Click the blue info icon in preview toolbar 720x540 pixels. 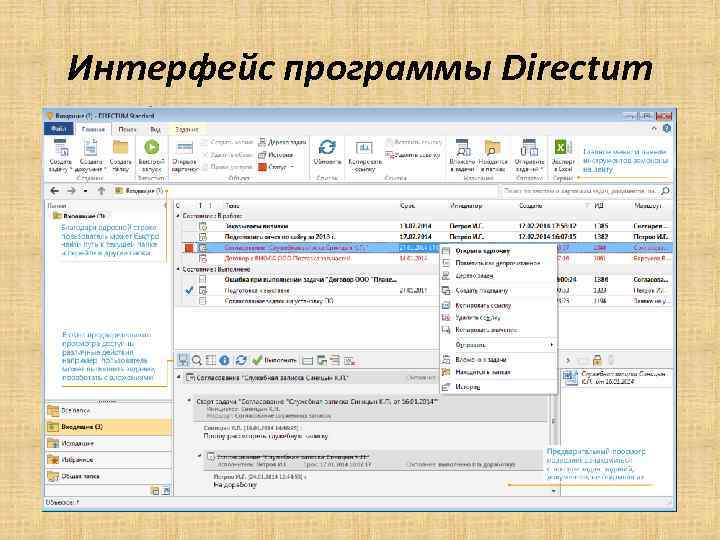pos(224,360)
